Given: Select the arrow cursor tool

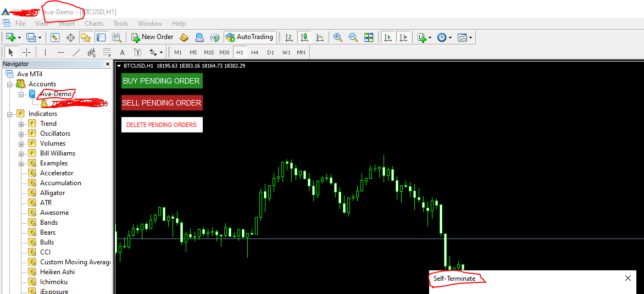Looking at the screenshot, I should pyautogui.click(x=11, y=53).
